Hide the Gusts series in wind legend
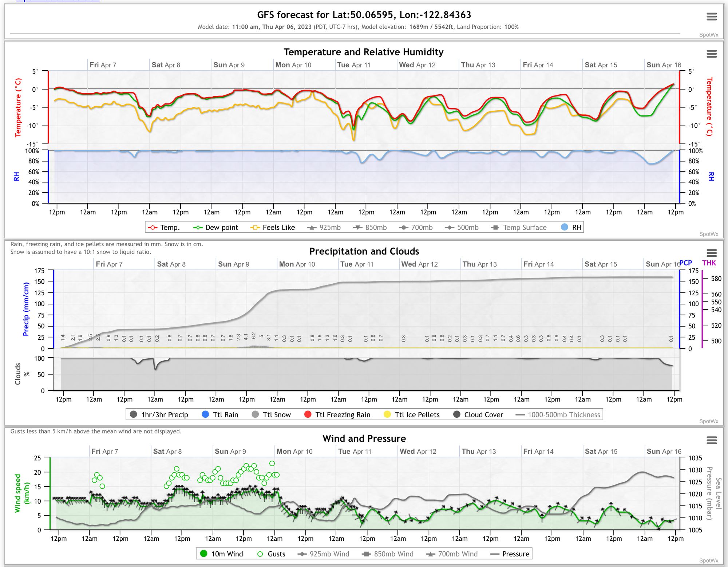The image size is (728, 567). click(276, 554)
